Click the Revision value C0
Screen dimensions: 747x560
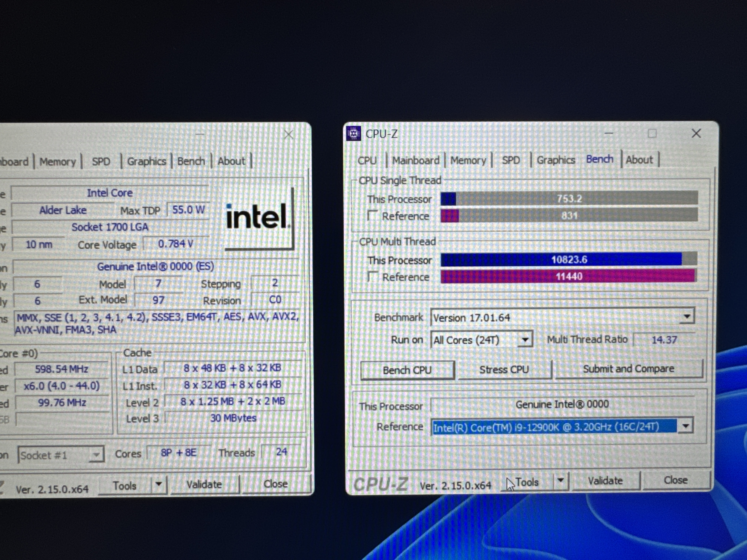(275, 299)
